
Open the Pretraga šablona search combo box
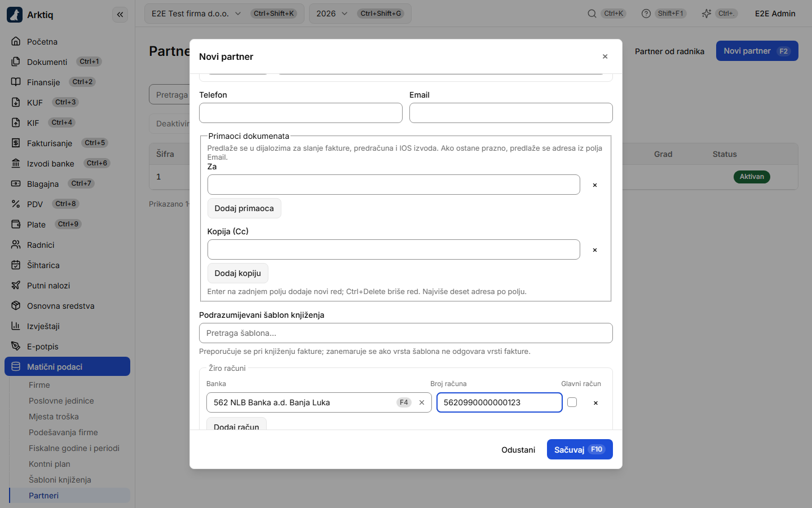pyautogui.click(x=406, y=333)
